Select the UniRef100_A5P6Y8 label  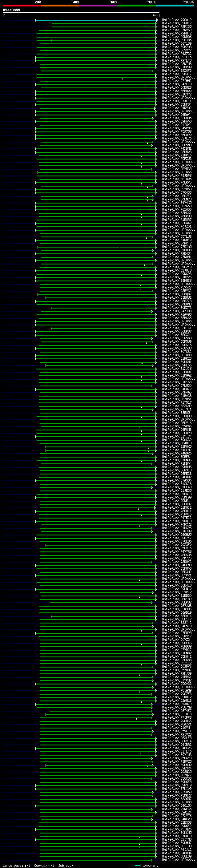[177, 758]
